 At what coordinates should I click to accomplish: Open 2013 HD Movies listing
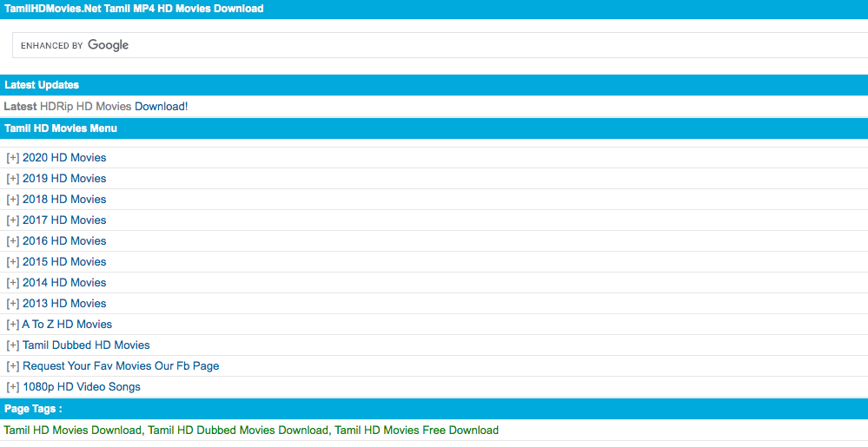pos(64,304)
